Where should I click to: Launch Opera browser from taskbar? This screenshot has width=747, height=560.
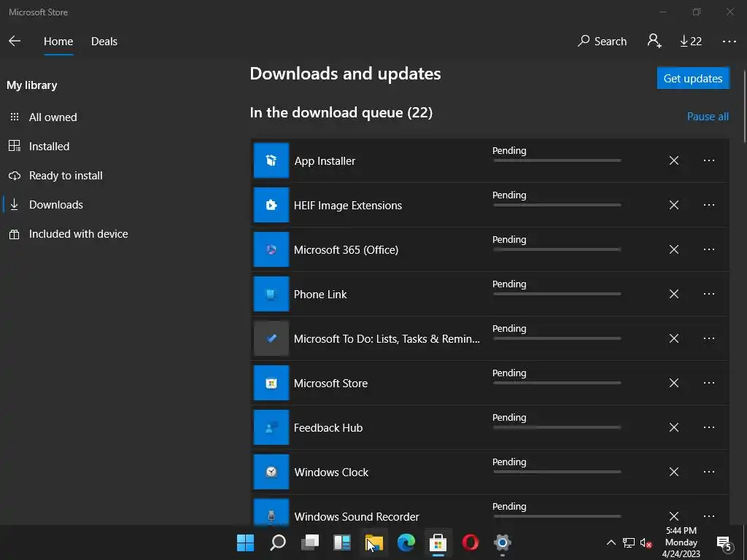[x=471, y=542]
